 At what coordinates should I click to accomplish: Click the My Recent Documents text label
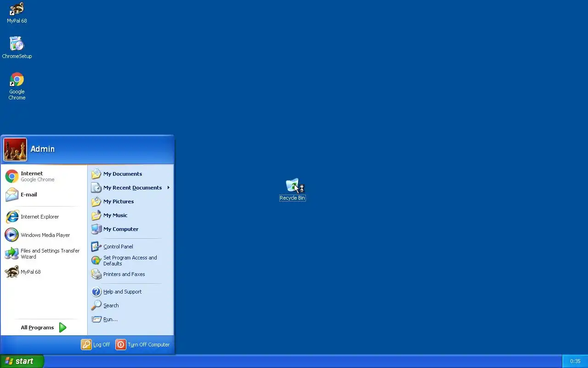132,188
